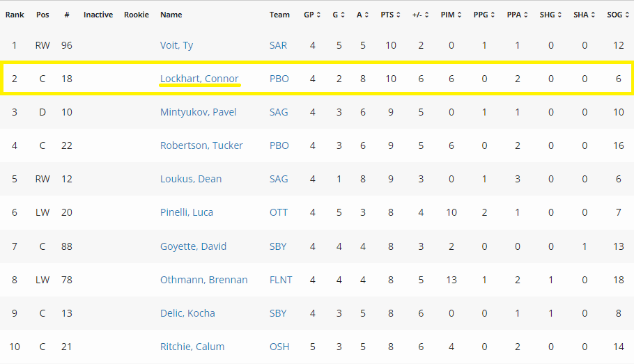634x364 pixels.
Task: Open Lockhart, Connor player page
Action: (199, 79)
